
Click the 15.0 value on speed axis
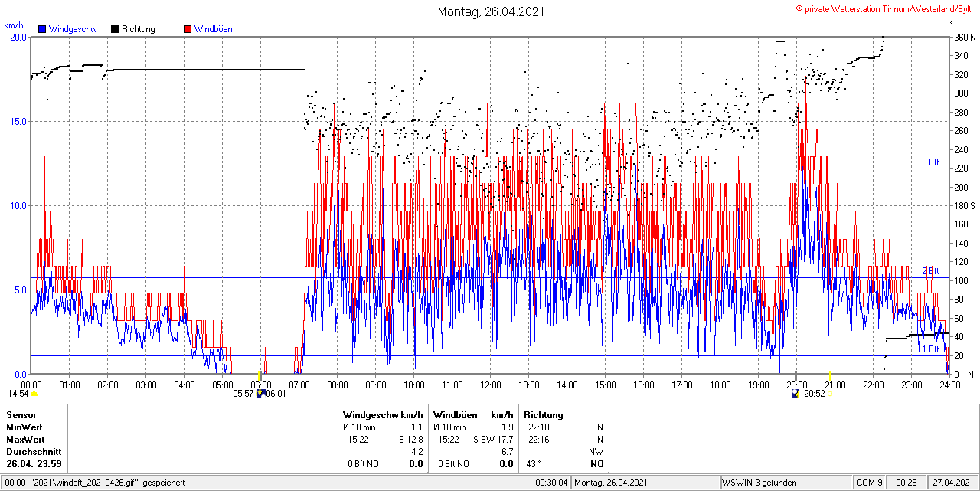pyautogui.click(x=18, y=121)
